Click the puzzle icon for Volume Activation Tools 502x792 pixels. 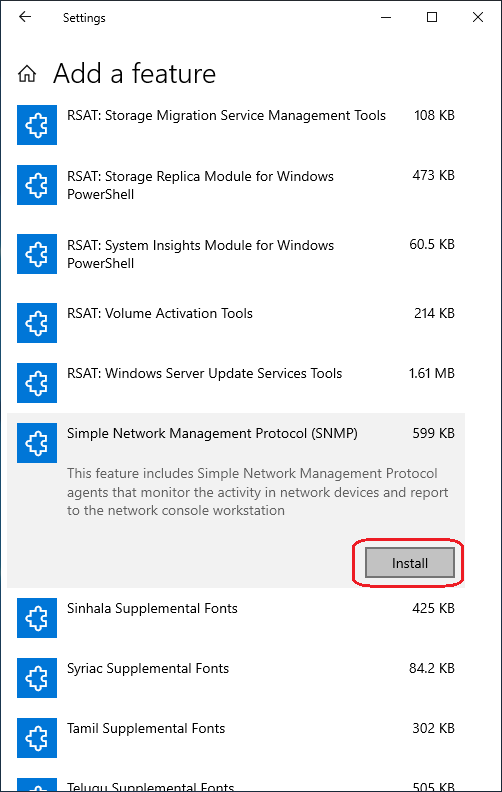37,323
